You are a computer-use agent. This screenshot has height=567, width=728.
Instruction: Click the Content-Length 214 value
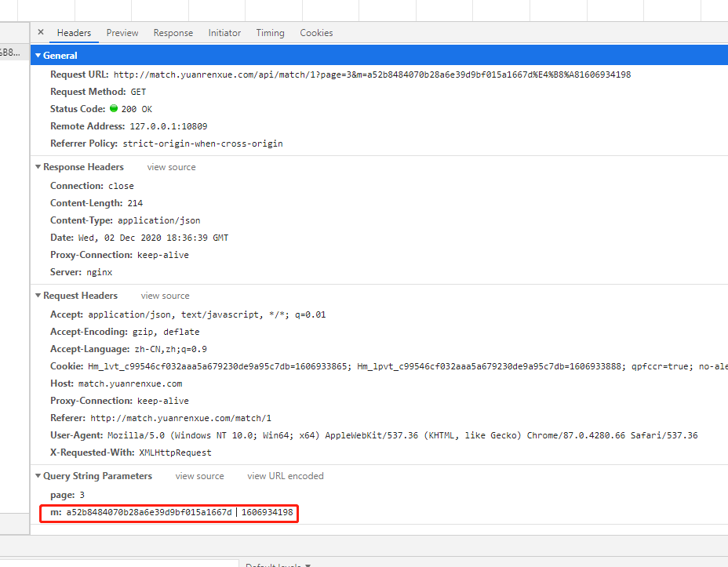click(135, 203)
